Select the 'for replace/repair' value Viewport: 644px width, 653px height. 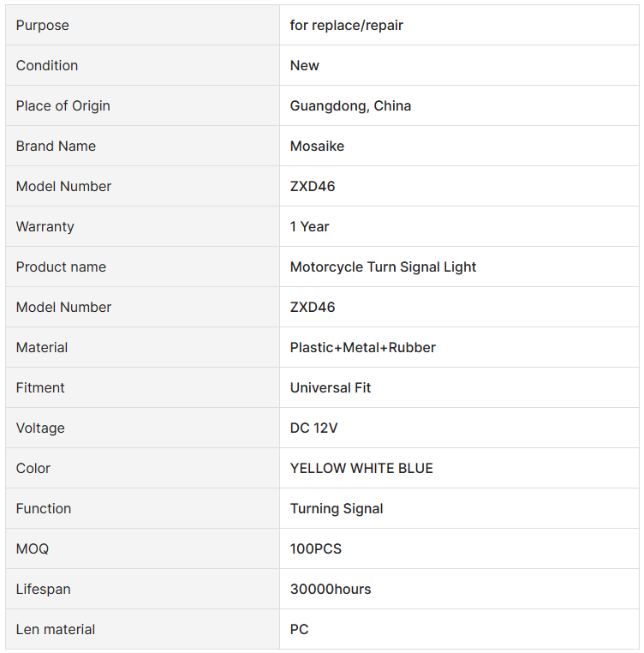[x=346, y=26]
